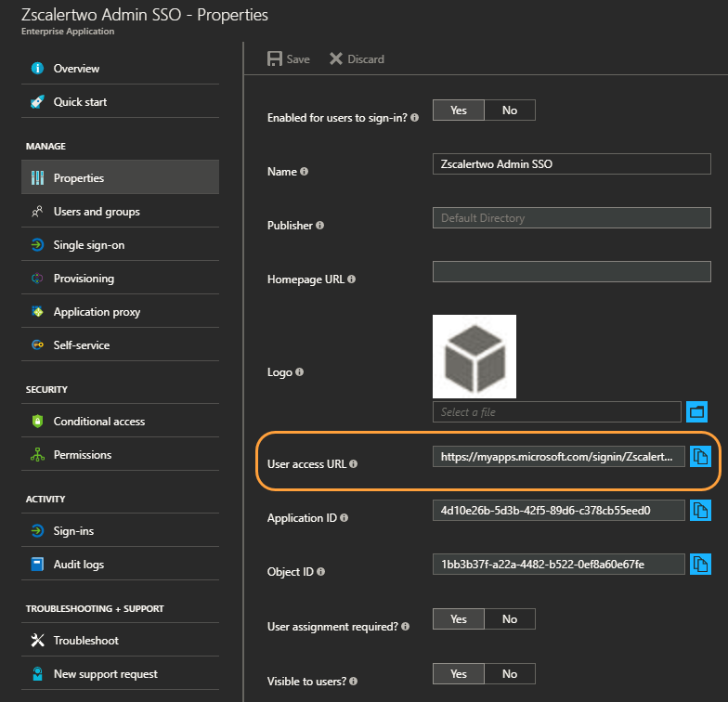Image resolution: width=728 pixels, height=702 pixels.
Task: Open Conditional access under Security
Action: 99,422
